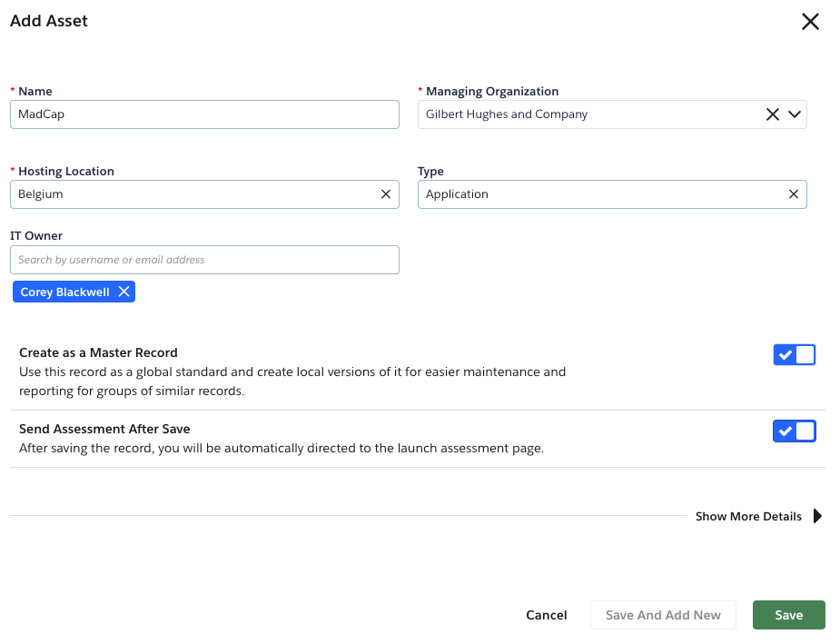Open the Hosting Location picker field
The height and width of the screenshot is (644, 840).
(x=182, y=193)
